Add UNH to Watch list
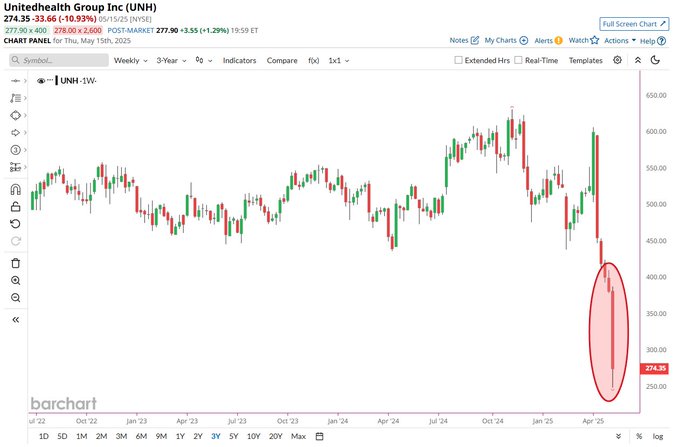Viewport: 680px width, 447px height. point(584,40)
